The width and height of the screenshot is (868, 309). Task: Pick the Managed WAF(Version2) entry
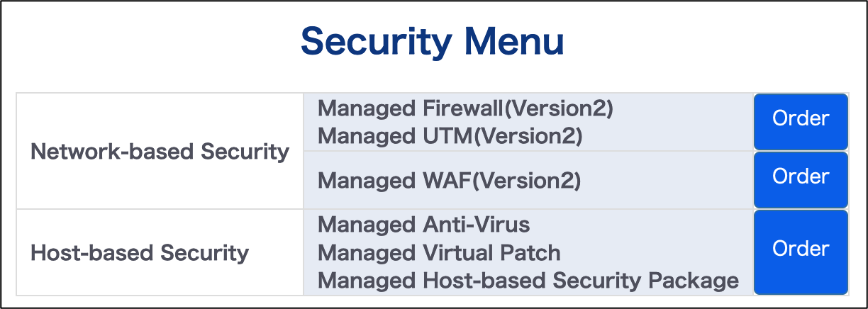pos(449,181)
